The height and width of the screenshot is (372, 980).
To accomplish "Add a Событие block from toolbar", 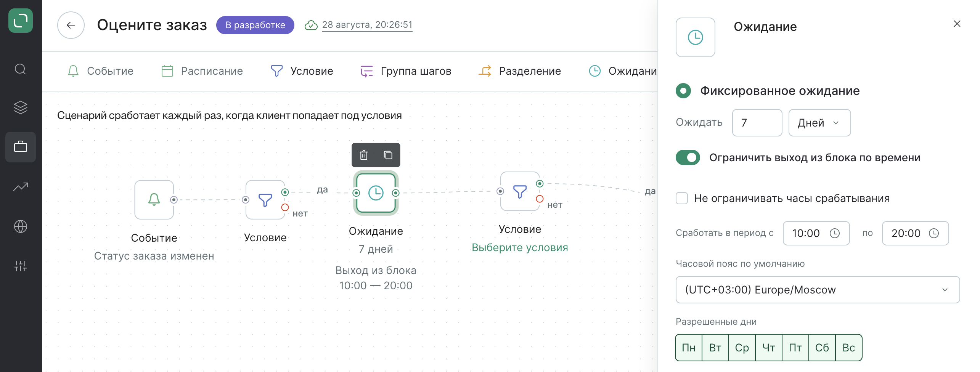I will [100, 71].
